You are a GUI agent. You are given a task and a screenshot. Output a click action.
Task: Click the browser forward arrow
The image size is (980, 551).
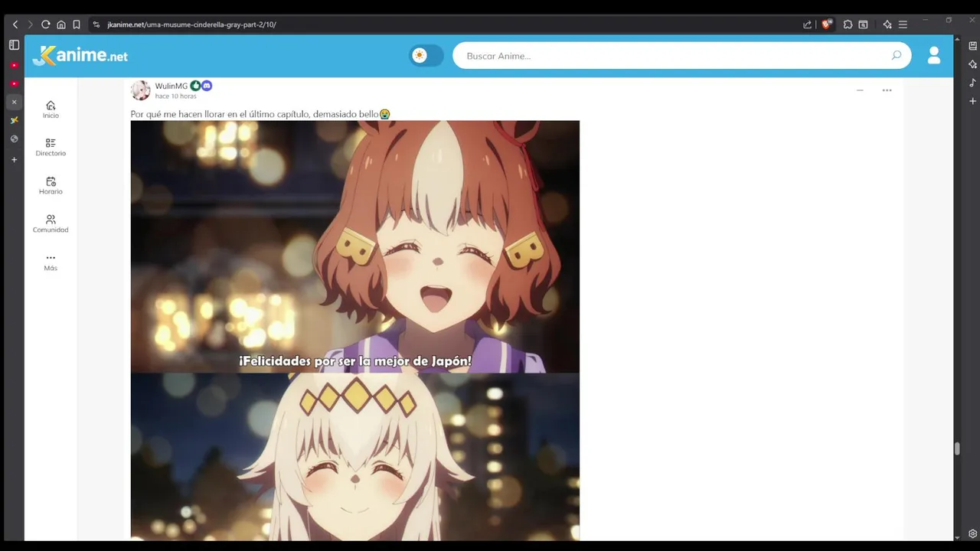pyautogui.click(x=31, y=24)
